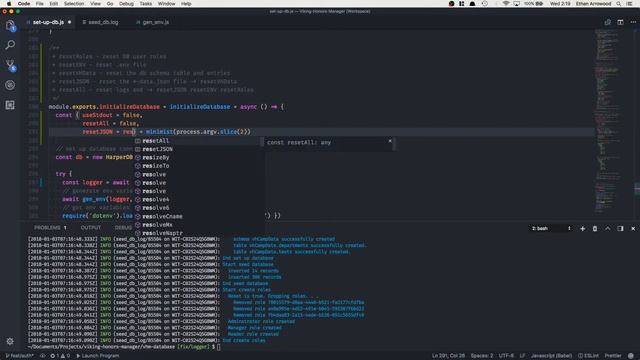Open the Explorer view in activity bar
The image size is (640, 360).
10,26
